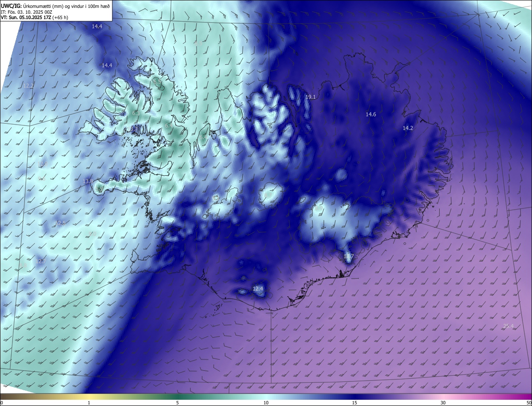Click the 50 tick on the color scale

click(x=529, y=403)
